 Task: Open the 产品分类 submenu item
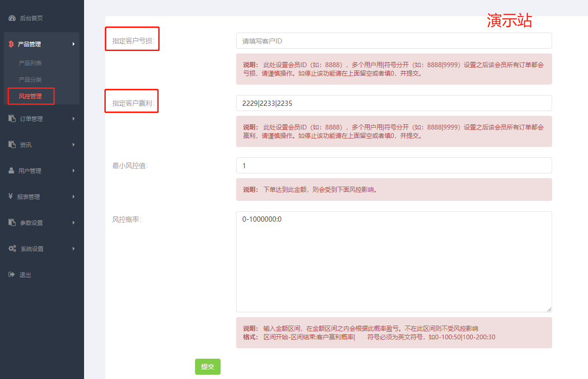(30, 79)
